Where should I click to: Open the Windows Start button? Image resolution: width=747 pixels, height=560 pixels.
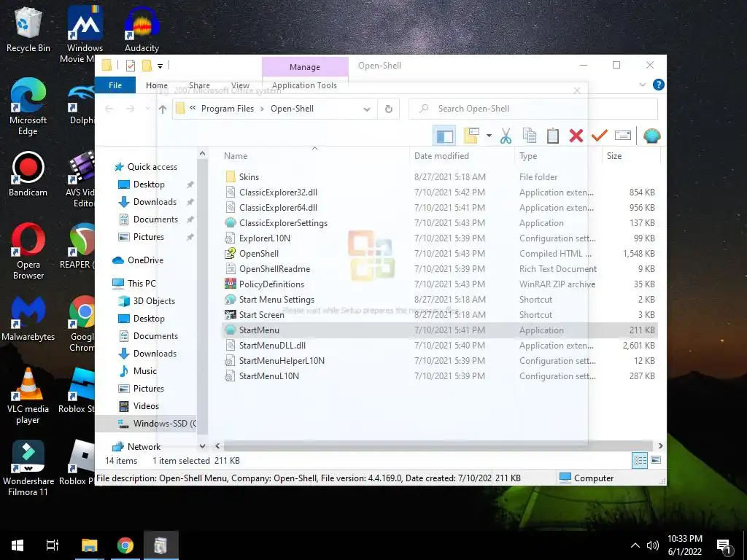[18, 545]
